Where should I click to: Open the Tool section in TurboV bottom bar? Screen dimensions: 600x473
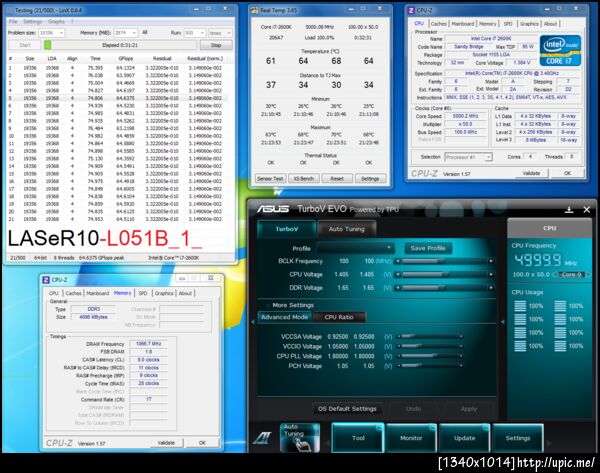pos(358,438)
